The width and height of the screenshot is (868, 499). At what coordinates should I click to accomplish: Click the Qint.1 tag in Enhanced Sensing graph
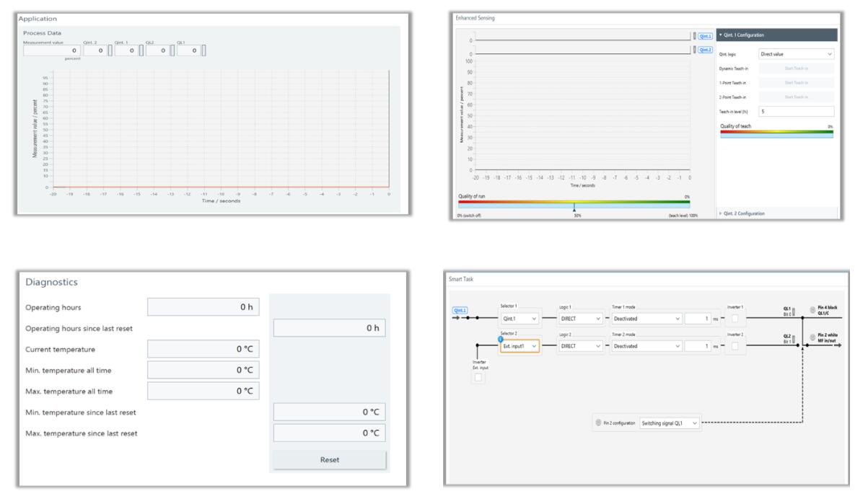[705, 35]
